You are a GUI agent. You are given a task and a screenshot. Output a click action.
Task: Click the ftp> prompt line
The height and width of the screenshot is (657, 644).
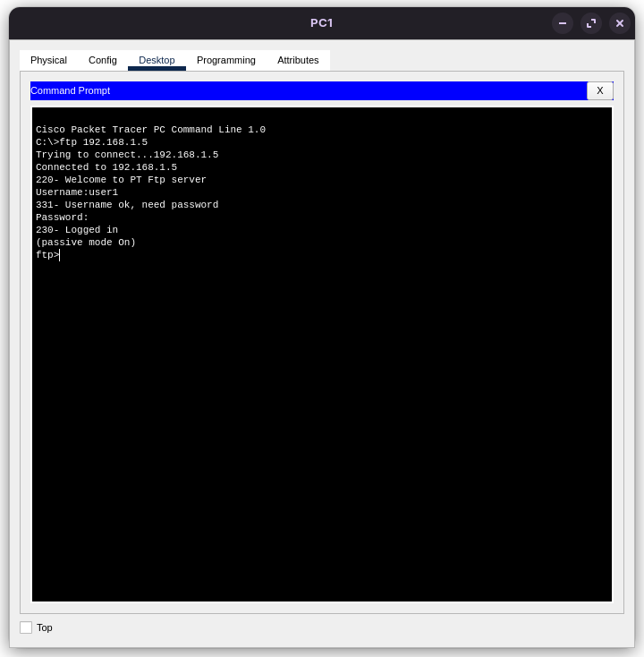click(47, 255)
